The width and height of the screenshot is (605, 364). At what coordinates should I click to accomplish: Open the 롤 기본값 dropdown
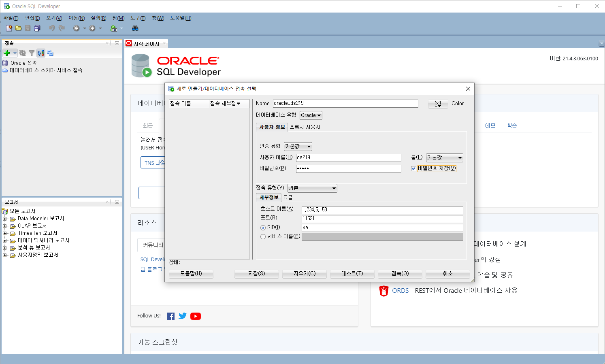(x=445, y=158)
